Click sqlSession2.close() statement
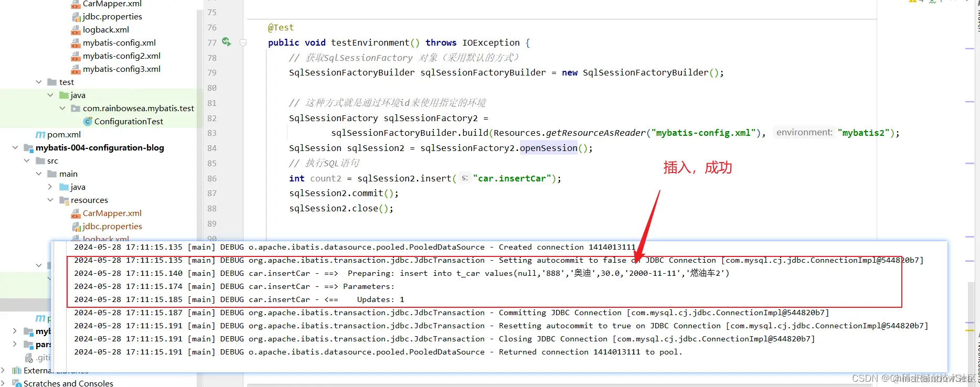This screenshot has height=387, width=980. point(341,208)
